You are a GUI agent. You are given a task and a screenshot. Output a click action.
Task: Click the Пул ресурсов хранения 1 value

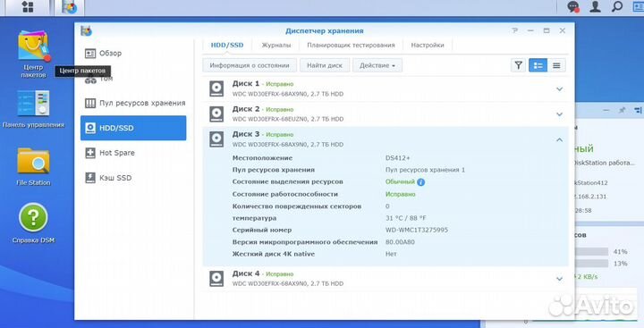pos(425,170)
